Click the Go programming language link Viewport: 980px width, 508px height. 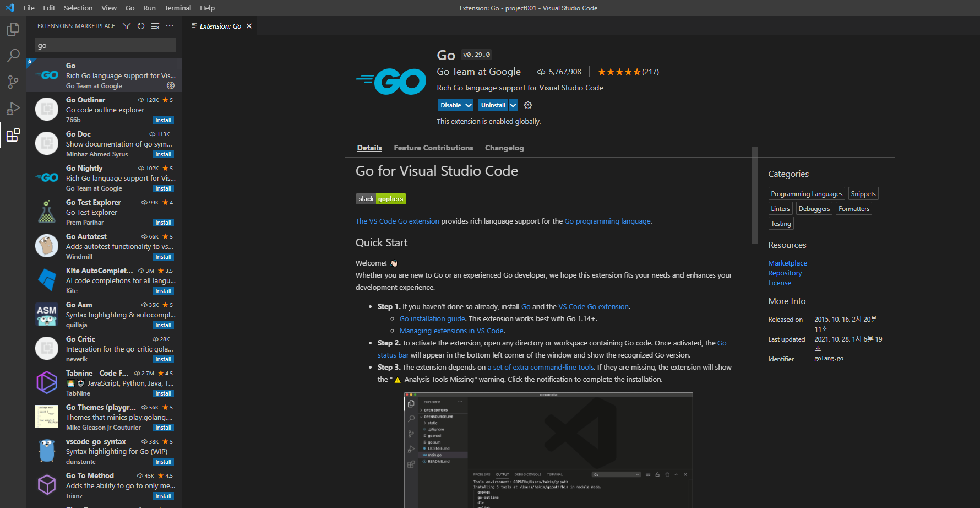607,221
